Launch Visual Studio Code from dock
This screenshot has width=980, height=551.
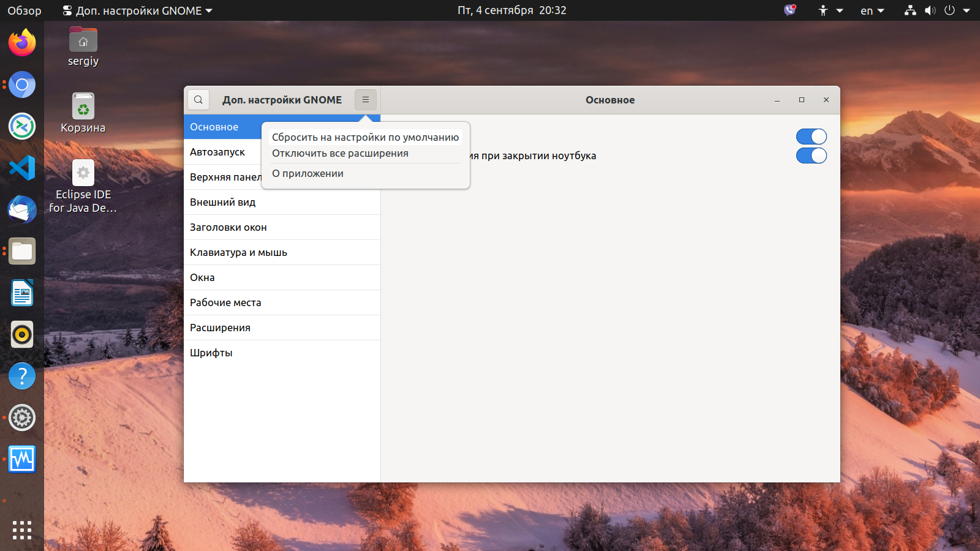pos(22,168)
